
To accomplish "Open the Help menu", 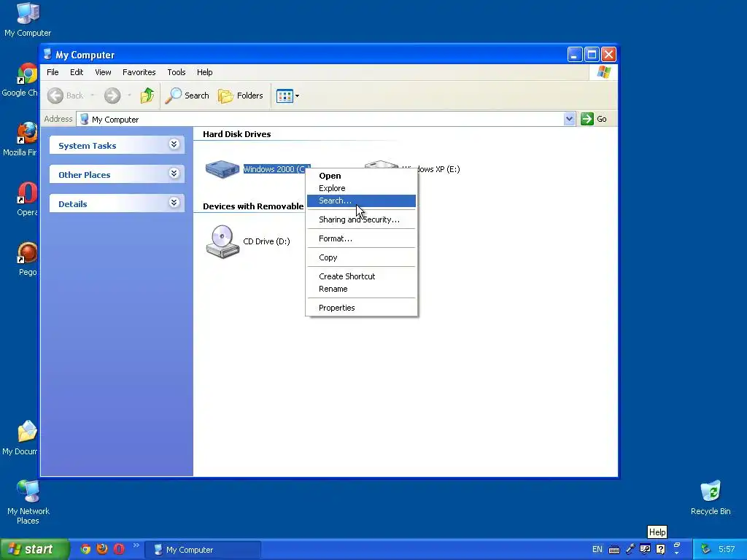I will point(205,72).
